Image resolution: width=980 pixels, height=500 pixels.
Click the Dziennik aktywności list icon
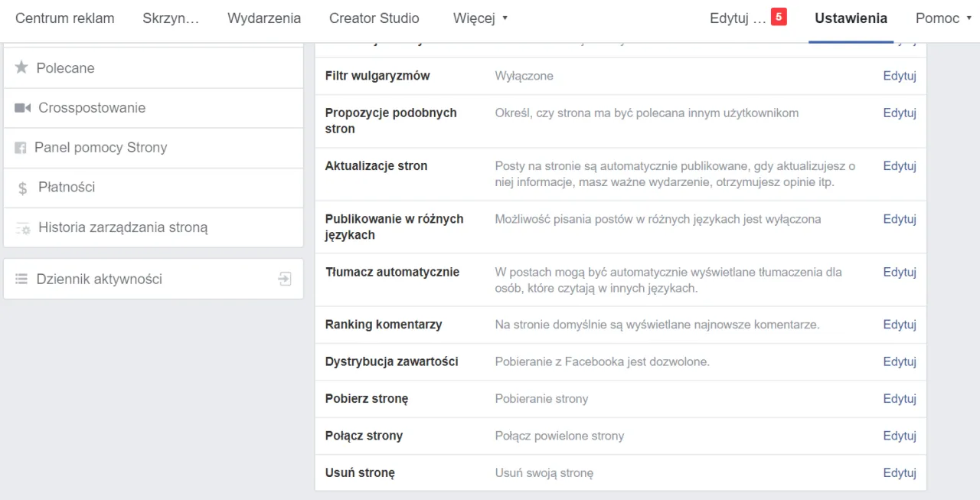(21, 279)
